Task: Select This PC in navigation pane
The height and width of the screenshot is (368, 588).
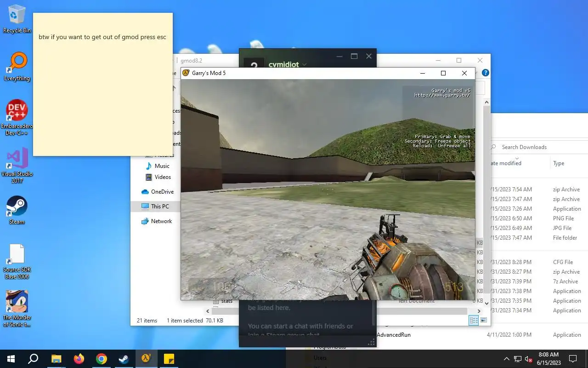Action: 155,207
